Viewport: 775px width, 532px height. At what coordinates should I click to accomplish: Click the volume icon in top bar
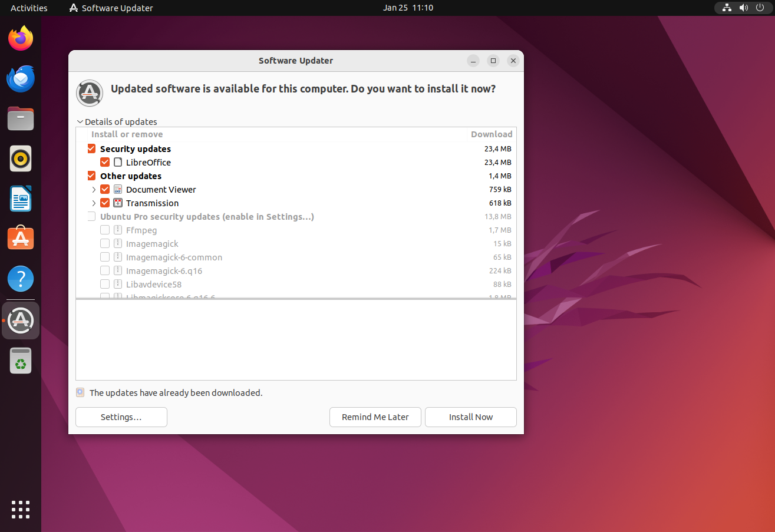pyautogui.click(x=744, y=8)
